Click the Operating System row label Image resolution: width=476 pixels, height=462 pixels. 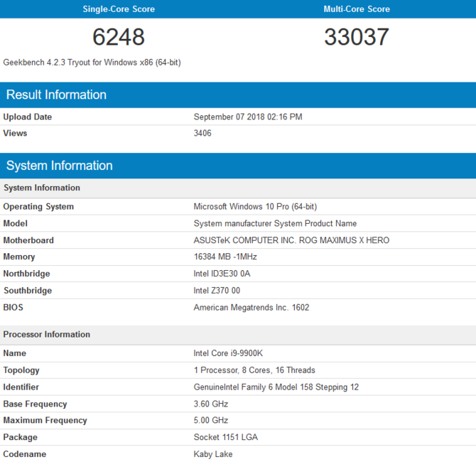pyautogui.click(x=38, y=207)
